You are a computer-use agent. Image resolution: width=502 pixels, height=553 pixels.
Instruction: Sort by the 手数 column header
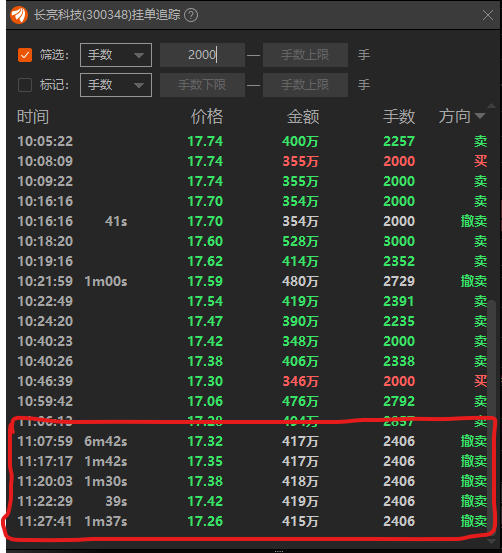pos(399,117)
